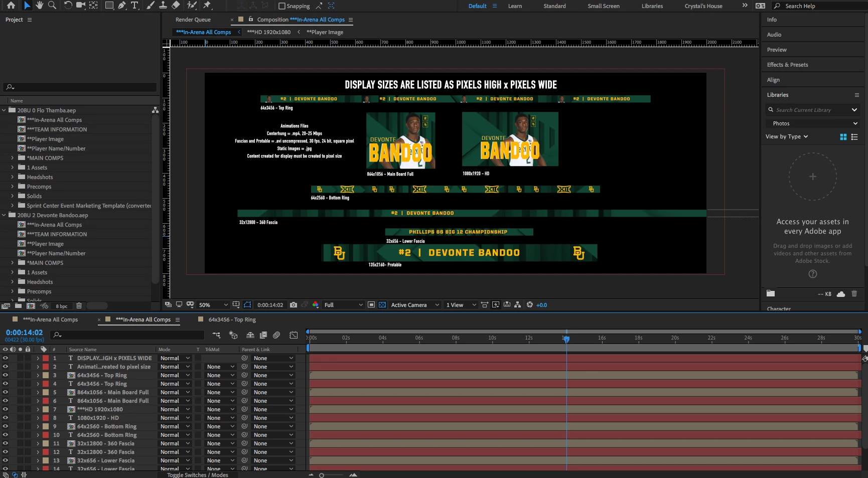Select the Pan Behind anchor point tool
Screen dimensions: 868x478
tap(93, 5)
